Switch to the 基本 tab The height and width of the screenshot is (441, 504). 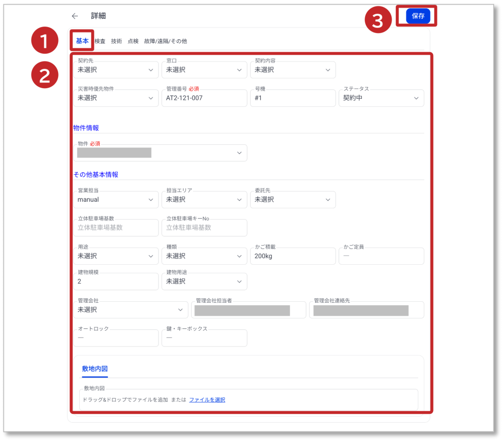(82, 41)
